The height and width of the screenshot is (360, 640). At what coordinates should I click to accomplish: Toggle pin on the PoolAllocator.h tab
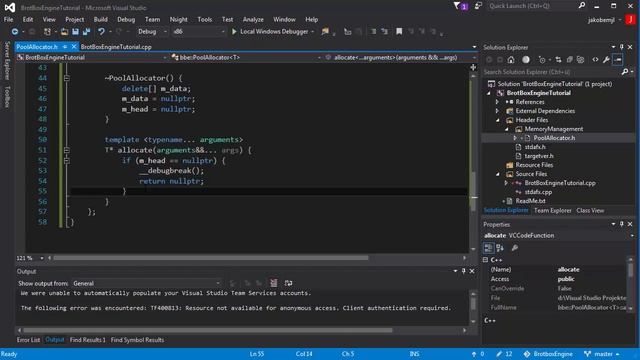pos(65,47)
